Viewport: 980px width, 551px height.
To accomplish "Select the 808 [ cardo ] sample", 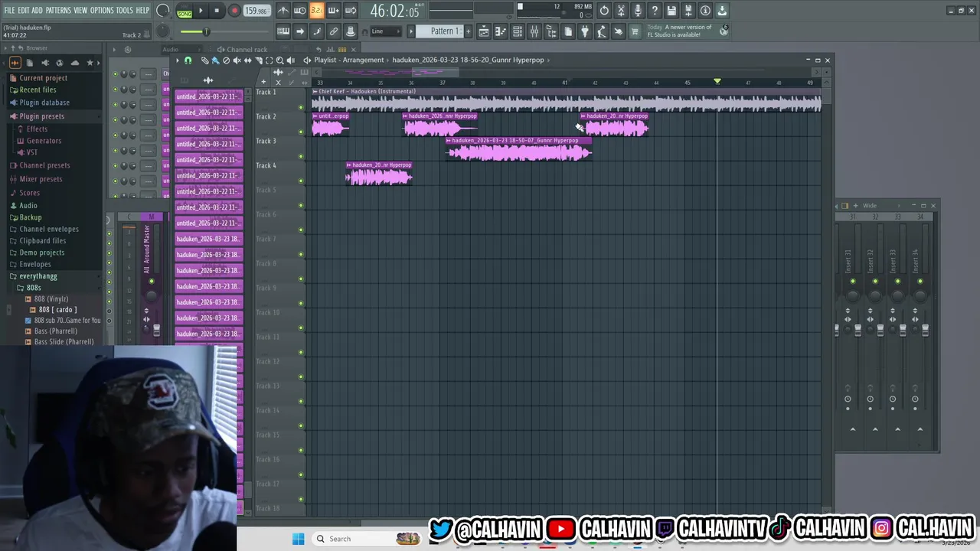I will click(57, 310).
